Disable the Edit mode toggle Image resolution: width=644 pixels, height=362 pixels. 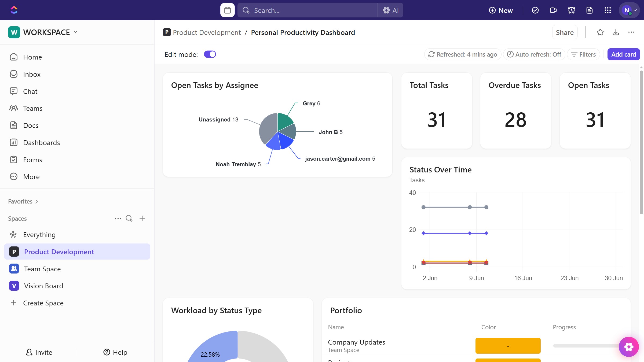click(x=210, y=54)
